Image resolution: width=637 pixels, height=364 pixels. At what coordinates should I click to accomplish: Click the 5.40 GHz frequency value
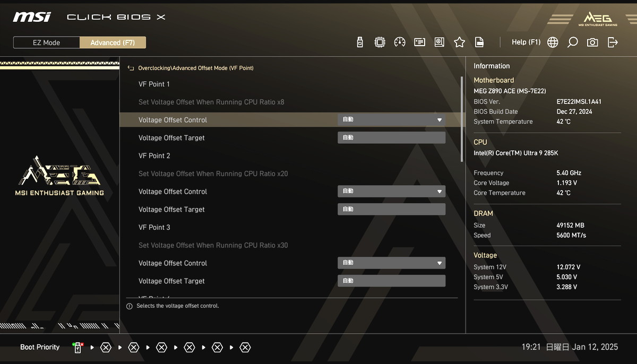click(569, 173)
